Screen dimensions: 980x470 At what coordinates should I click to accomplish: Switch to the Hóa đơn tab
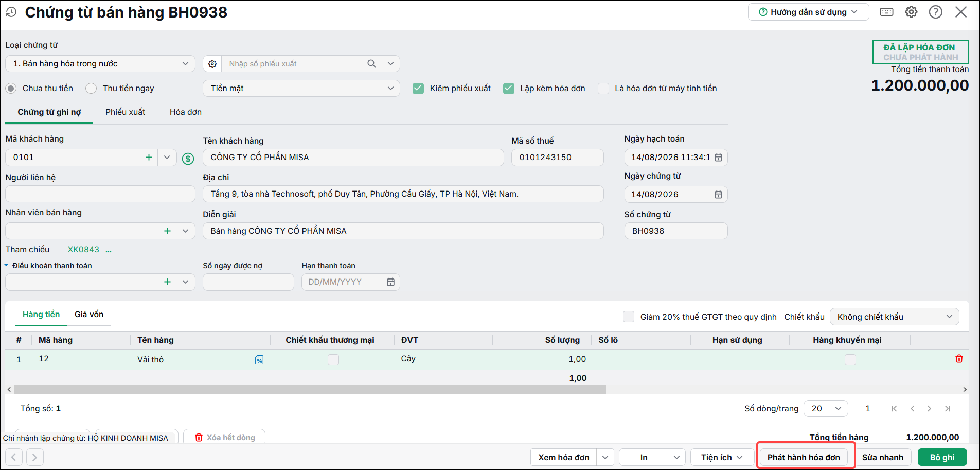[186, 112]
